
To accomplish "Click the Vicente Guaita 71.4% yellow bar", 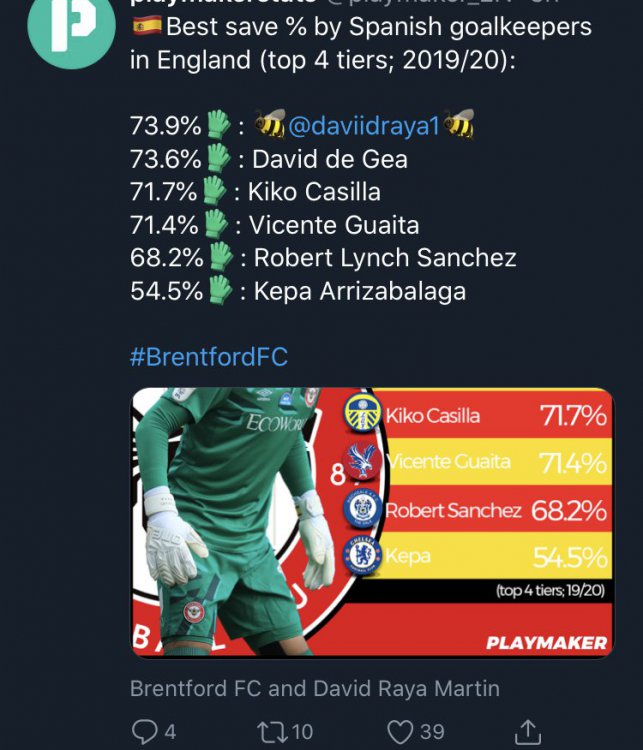I will coord(495,462).
